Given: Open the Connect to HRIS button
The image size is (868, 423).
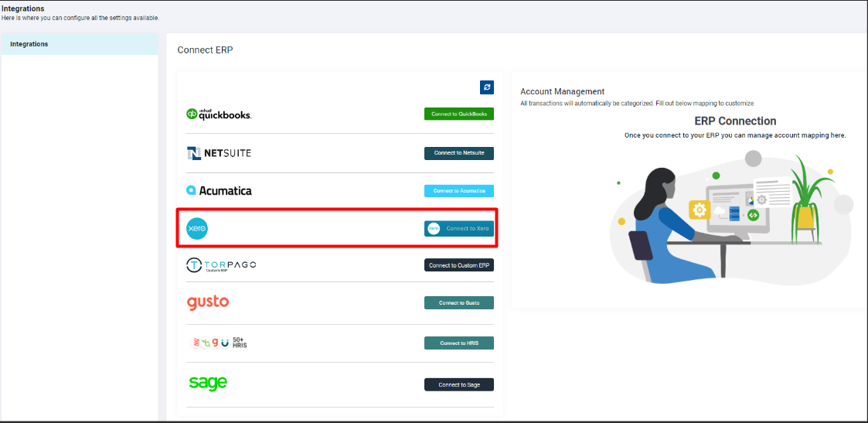Looking at the screenshot, I should pos(459,343).
